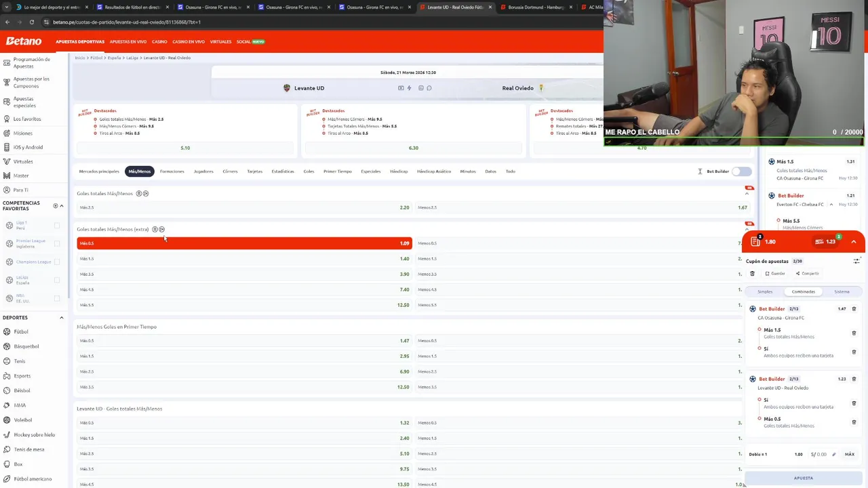Select Béisbol sport icon
The height and width of the screenshot is (488, 868).
(x=7, y=390)
